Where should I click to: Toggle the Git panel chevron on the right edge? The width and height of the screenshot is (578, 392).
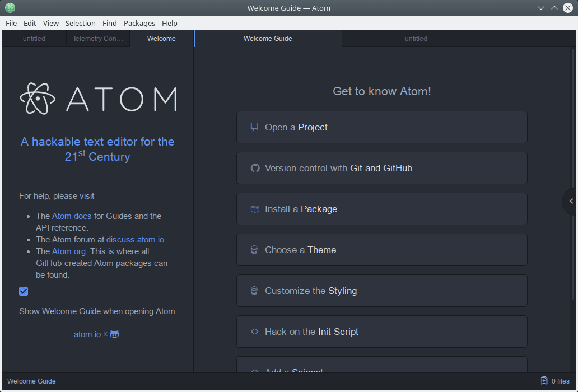click(571, 201)
